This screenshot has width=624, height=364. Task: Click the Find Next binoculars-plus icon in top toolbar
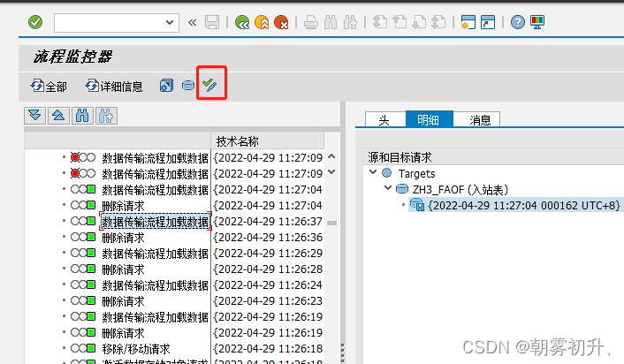350,22
